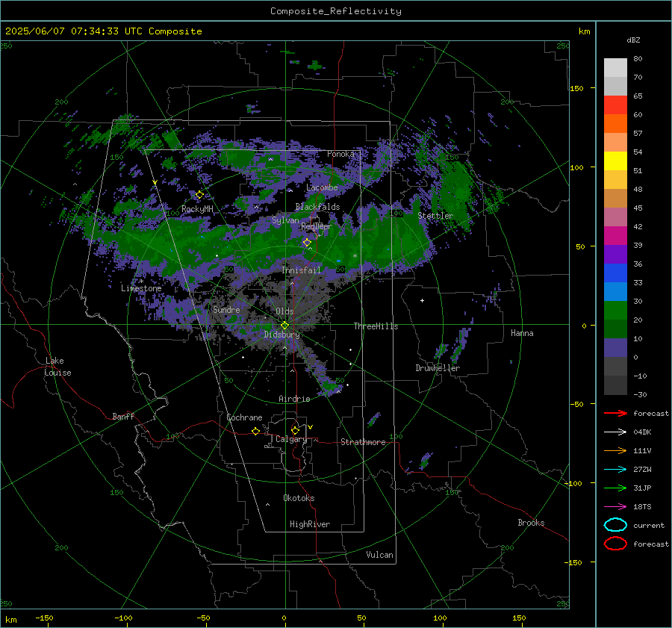
Task: Click the ThreeHills label
Action: point(376,326)
